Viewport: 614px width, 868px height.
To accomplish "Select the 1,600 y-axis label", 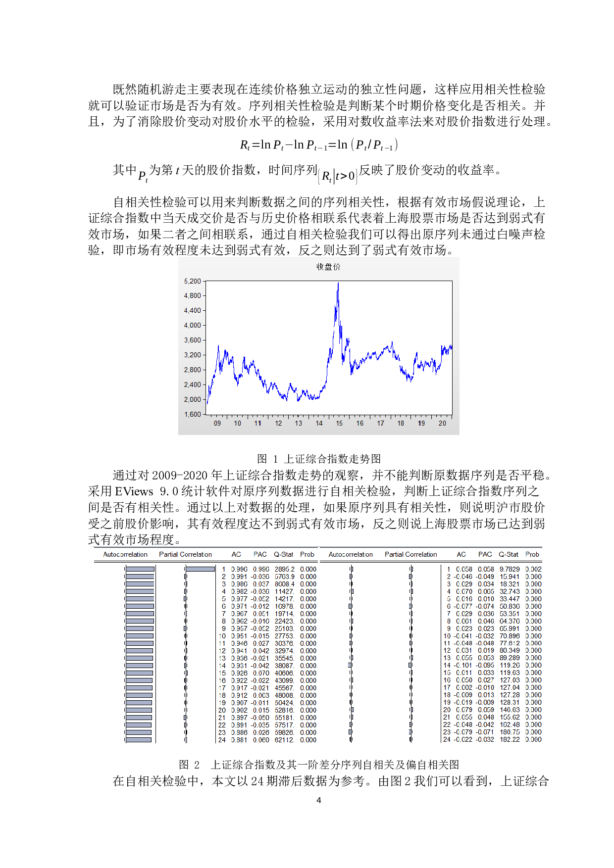I will coord(192,414).
